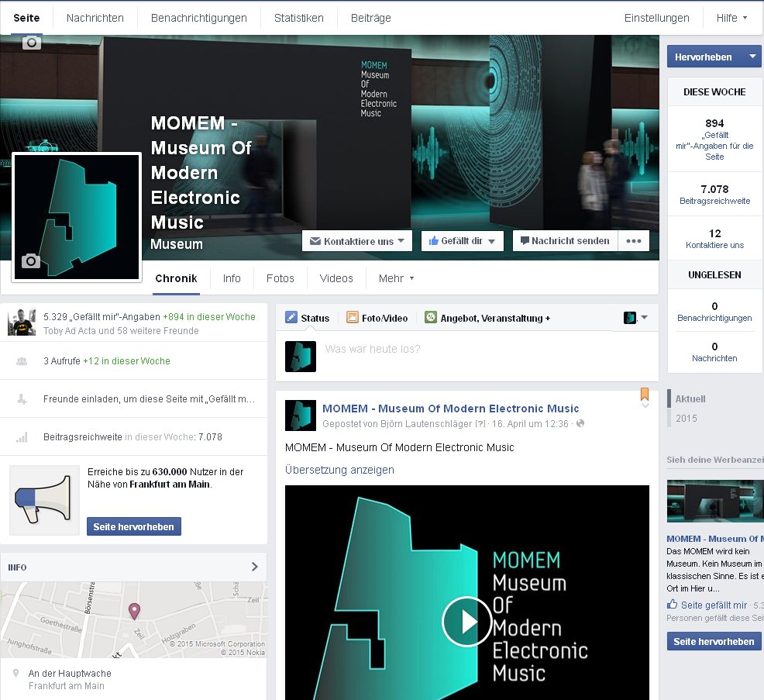Open the MOMEM page name link in the post

(x=451, y=409)
